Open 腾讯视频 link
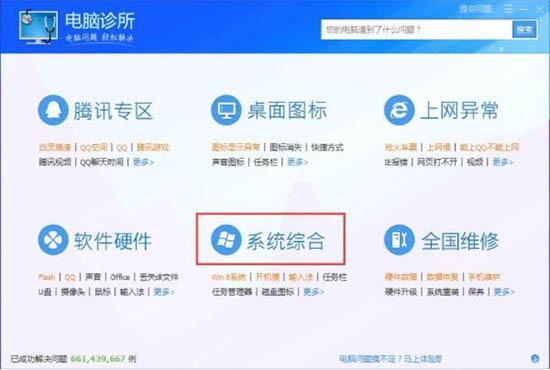The width and height of the screenshot is (550, 370). point(55,162)
